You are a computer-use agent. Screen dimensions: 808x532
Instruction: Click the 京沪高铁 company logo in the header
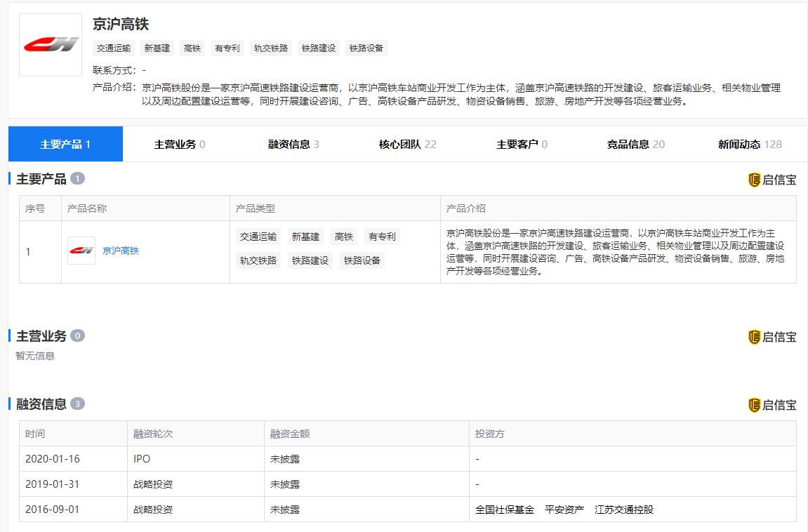click(x=51, y=45)
